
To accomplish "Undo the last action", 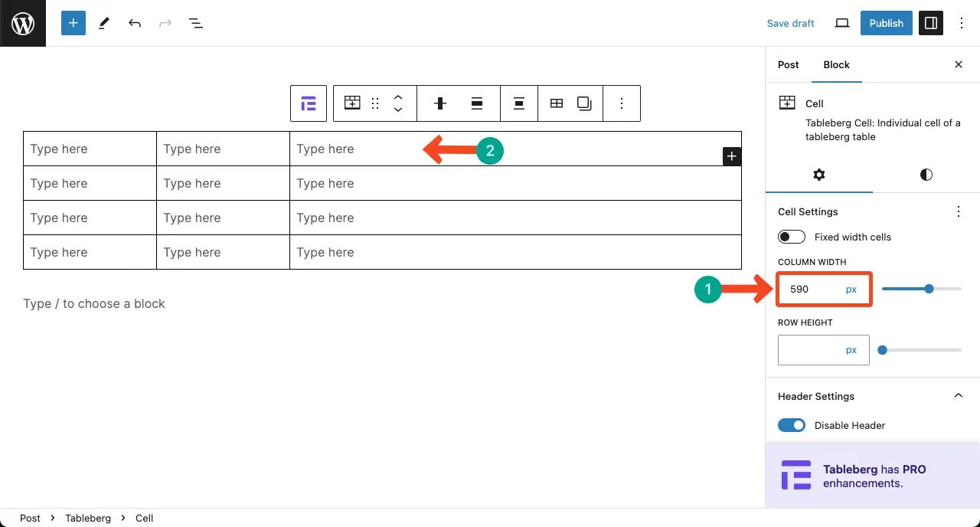I will [135, 23].
